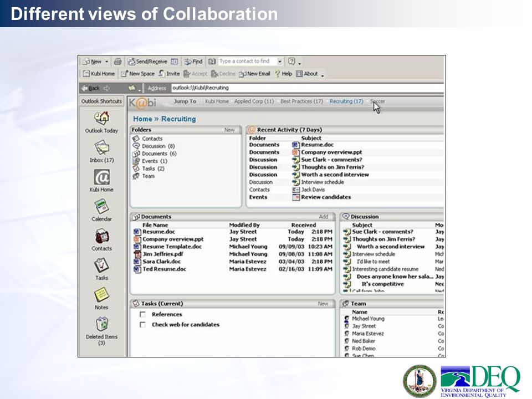
Task: Click the folder icon beside Address
Action: pyautogui.click(x=132, y=88)
